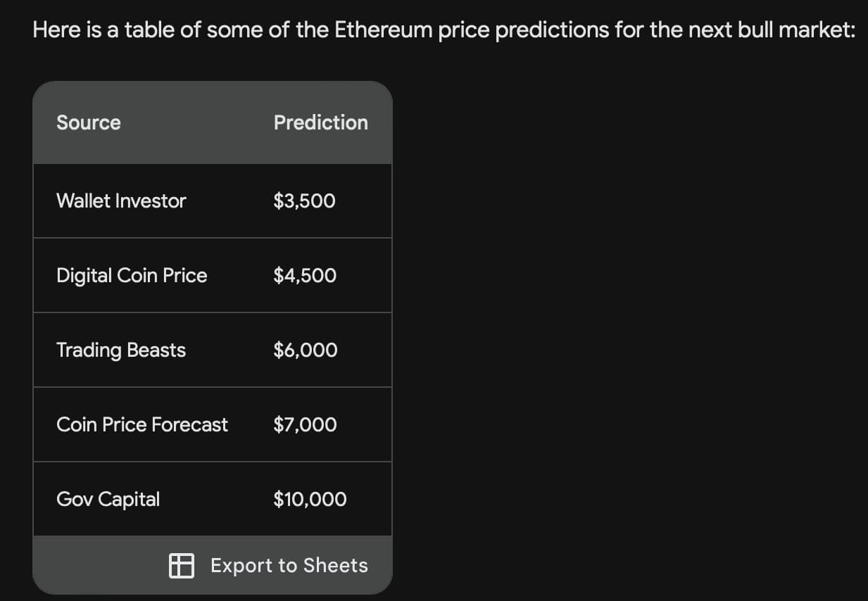
Task: Select the Prediction column header
Action: click(321, 122)
